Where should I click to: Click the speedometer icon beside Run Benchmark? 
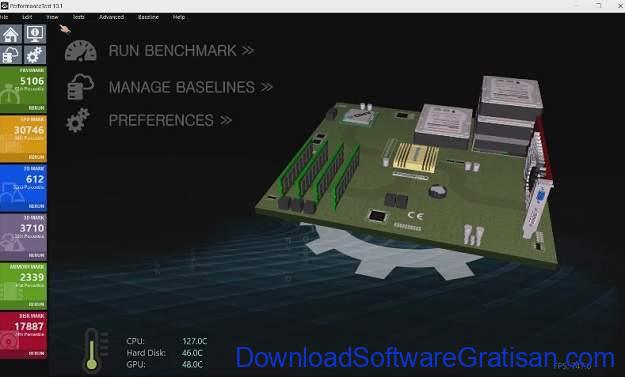[81, 51]
